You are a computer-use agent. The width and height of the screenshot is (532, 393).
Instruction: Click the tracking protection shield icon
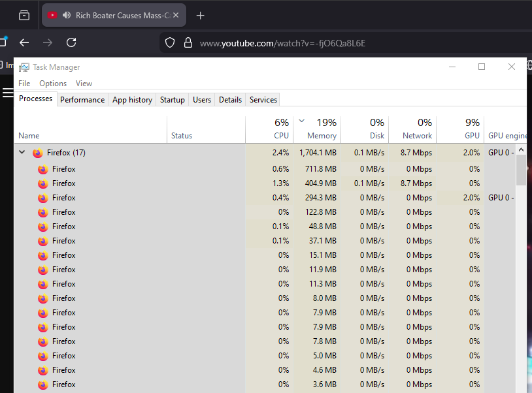click(170, 42)
